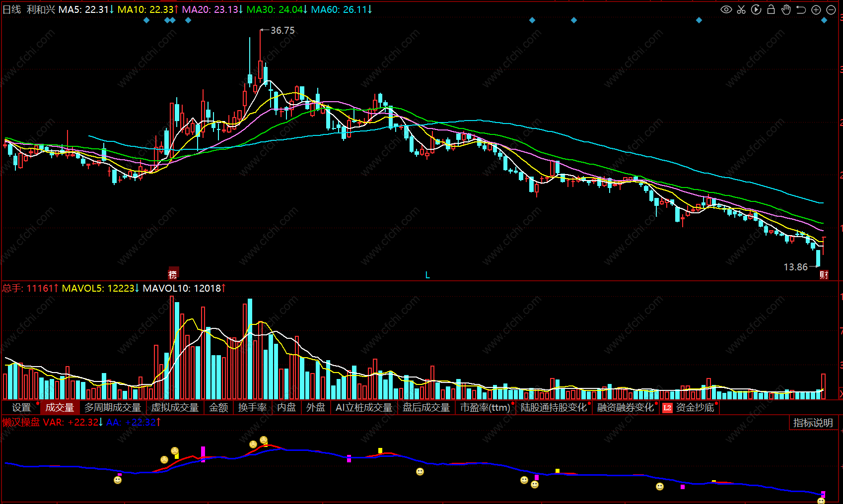Select the 市盈率(ttm) tab
Screen dimensions: 843x504
pyautogui.click(x=485, y=407)
